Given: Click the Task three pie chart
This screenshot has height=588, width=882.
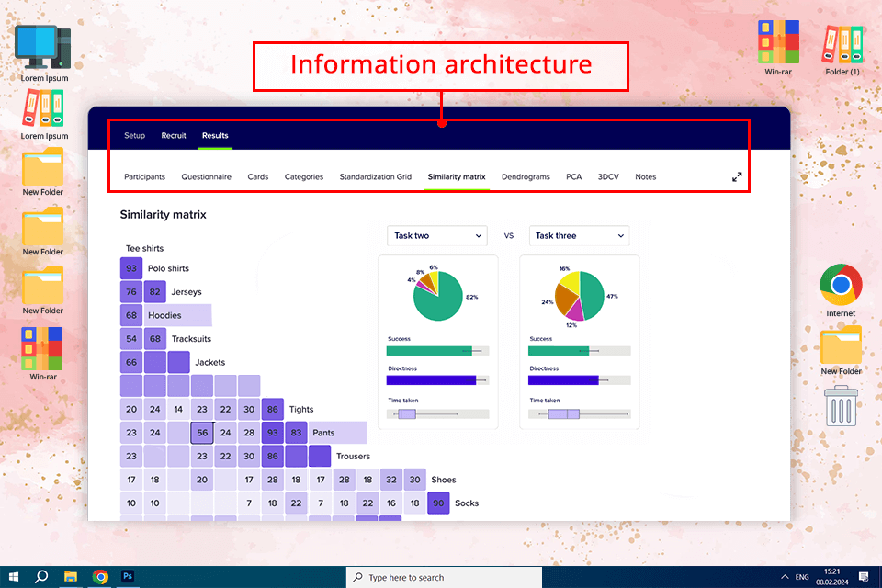Looking at the screenshot, I should [x=580, y=296].
